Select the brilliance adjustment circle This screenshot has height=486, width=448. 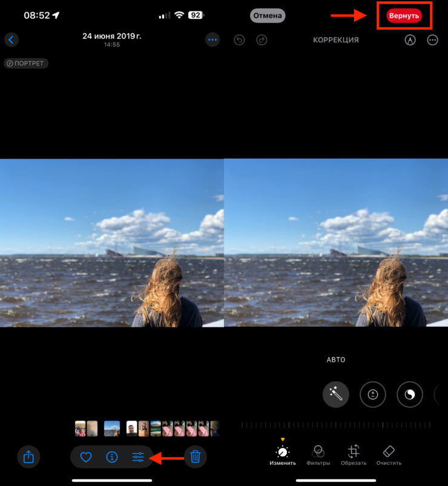click(x=409, y=395)
